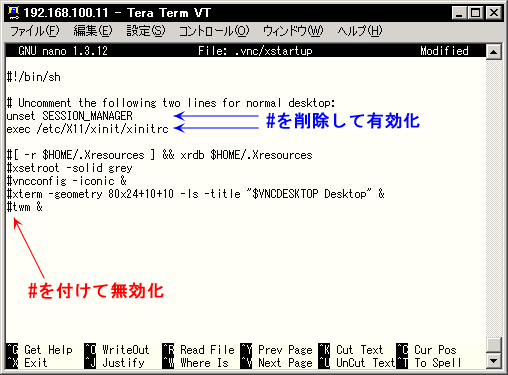
Task: Click the '^Y Prev Page' shortcut
Action: pyautogui.click(x=276, y=350)
